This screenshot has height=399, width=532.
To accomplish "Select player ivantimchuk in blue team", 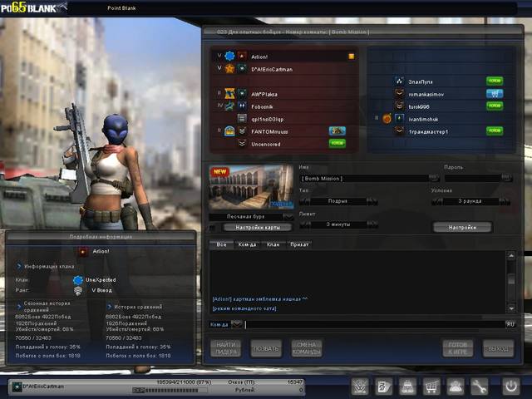I will (441, 119).
